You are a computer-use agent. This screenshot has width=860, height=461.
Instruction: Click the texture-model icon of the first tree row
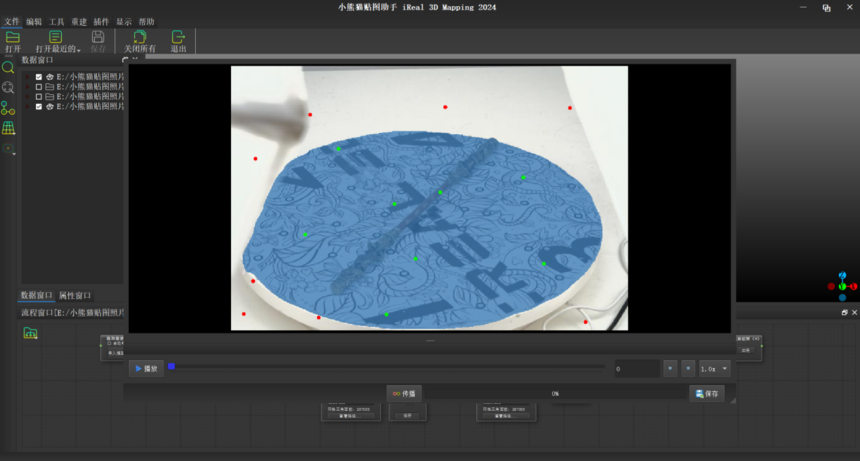[x=49, y=77]
